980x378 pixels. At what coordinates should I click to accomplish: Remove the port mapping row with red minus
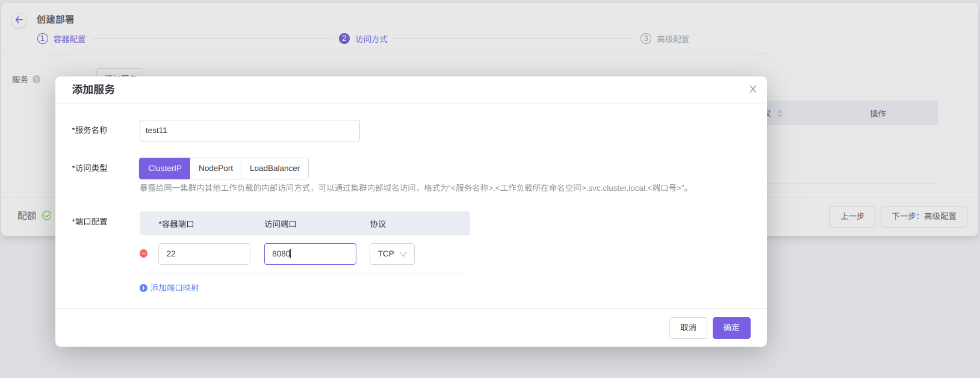(x=143, y=253)
